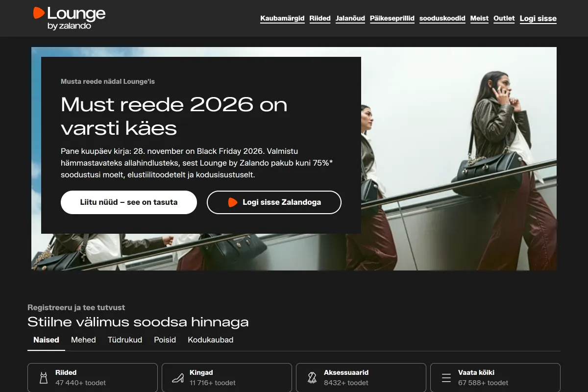Open the Riided 47 440+ toodet card
588x392 pixels.
pos(93,378)
